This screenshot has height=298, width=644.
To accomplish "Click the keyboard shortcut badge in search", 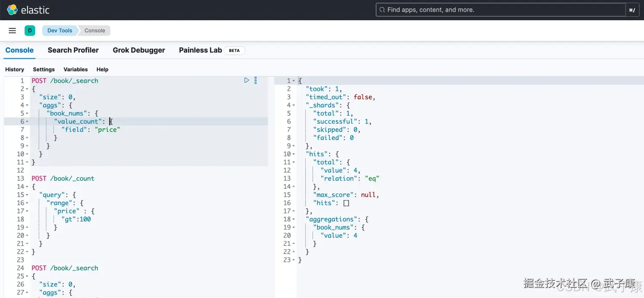I will click(x=632, y=10).
